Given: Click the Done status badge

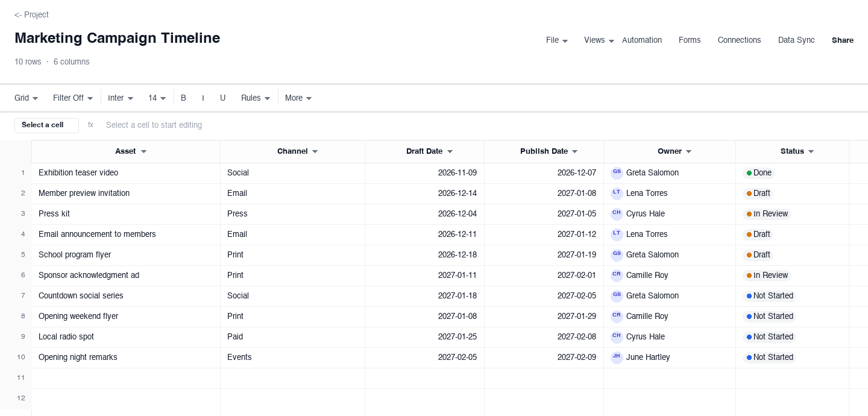Looking at the screenshot, I should pyautogui.click(x=759, y=172).
